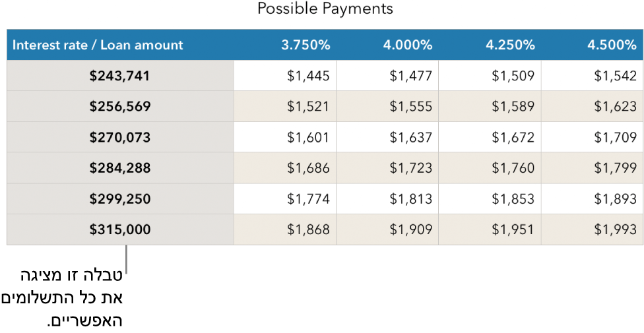The height and width of the screenshot is (333, 644).
Task: Click the Possible Payments table title
Action: [325, 9]
